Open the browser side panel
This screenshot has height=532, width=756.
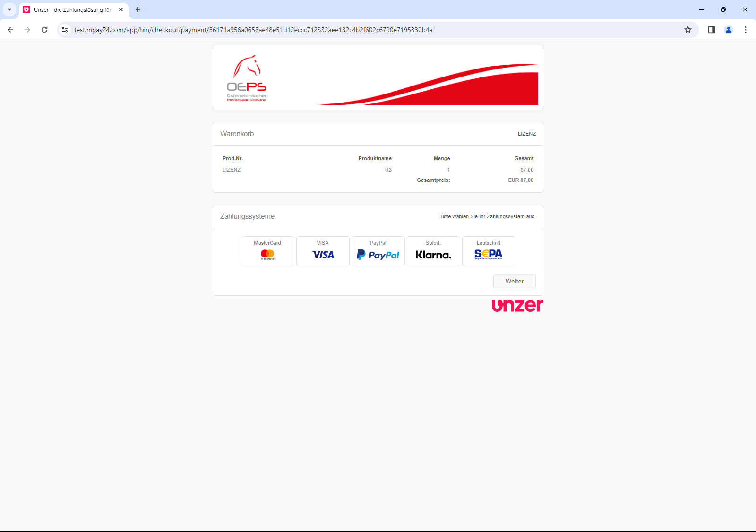point(712,30)
